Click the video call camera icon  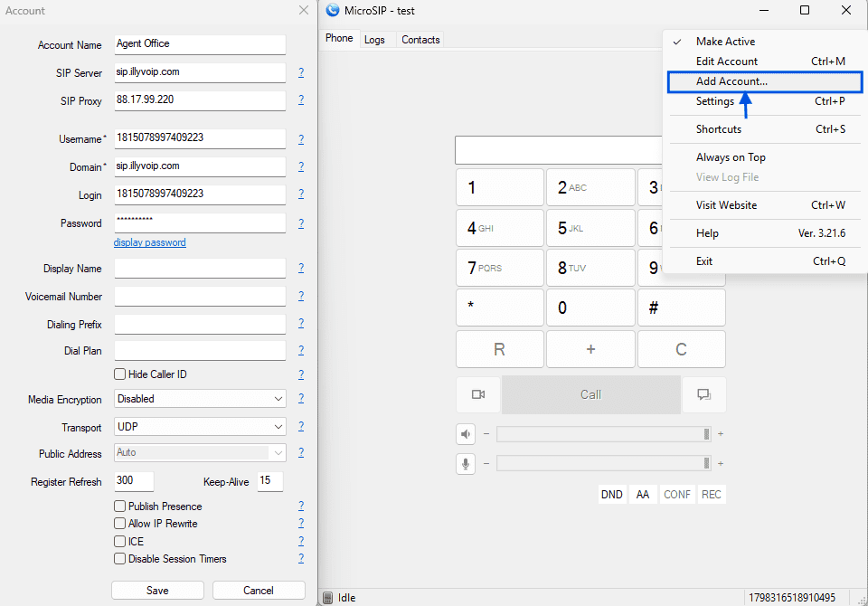click(x=478, y=394)
